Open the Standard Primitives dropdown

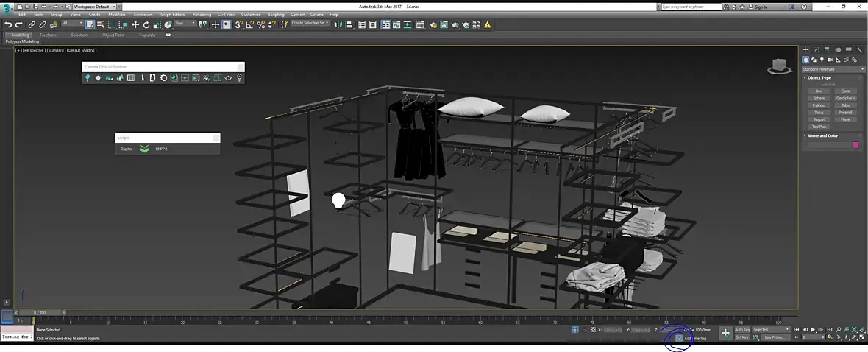pos(833,69)
